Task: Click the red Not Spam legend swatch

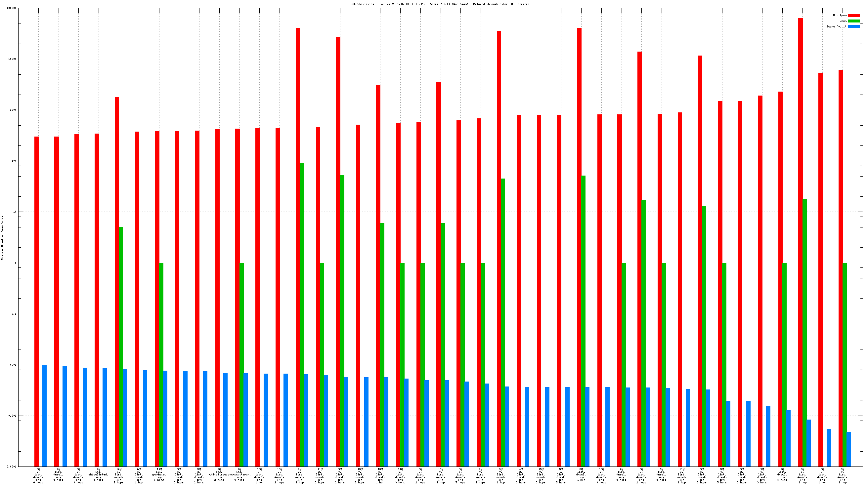Action: 853,15
